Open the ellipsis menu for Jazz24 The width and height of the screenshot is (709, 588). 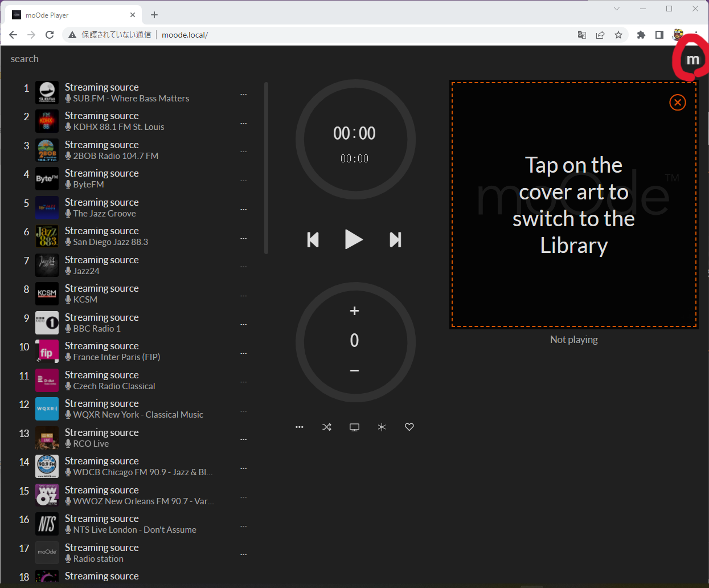(x=243, y=267)
